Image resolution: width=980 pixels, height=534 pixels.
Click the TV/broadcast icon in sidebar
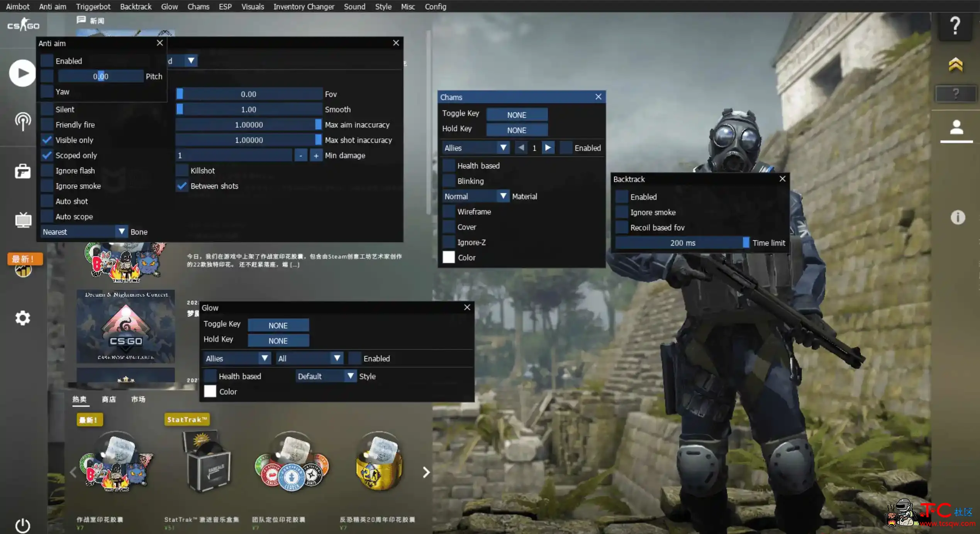pos(22,220)
